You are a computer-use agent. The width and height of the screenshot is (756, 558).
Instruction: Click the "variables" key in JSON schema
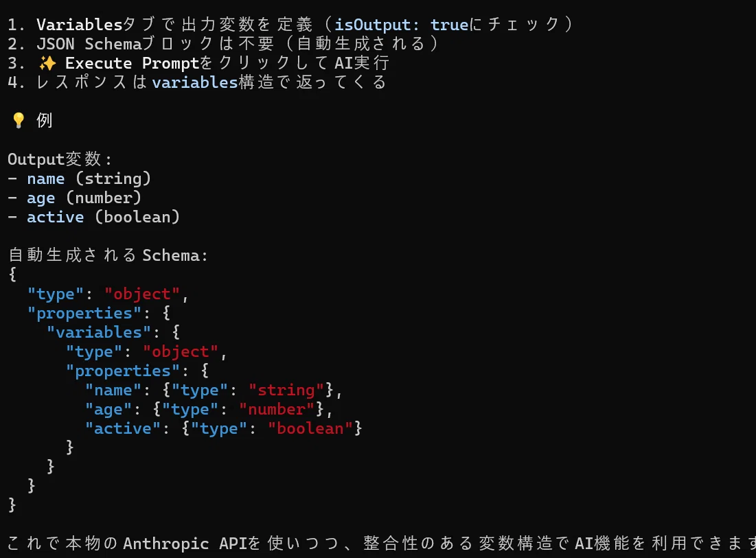tap(99, 332)
